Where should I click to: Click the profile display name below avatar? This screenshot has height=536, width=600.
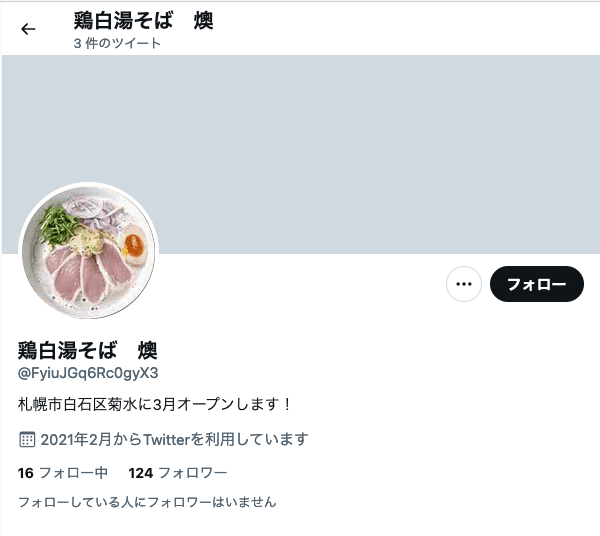[87, 350]
